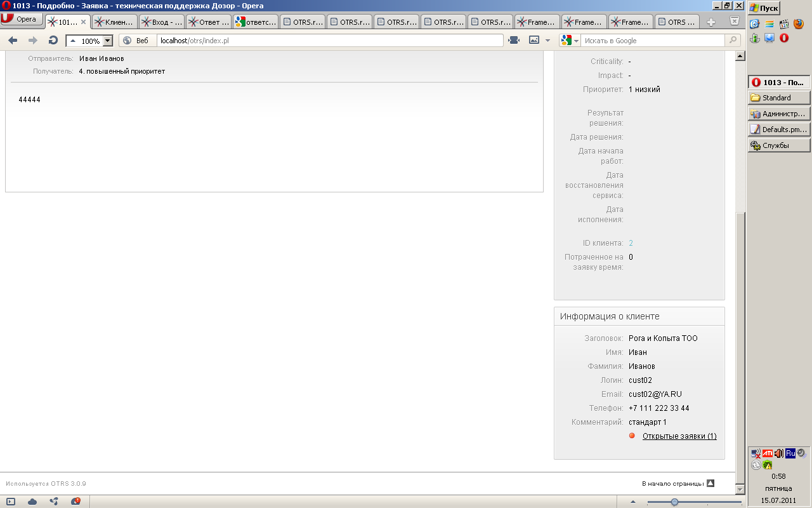
Task: Click the ATI tray icon
Action: [x=768, y=453]
